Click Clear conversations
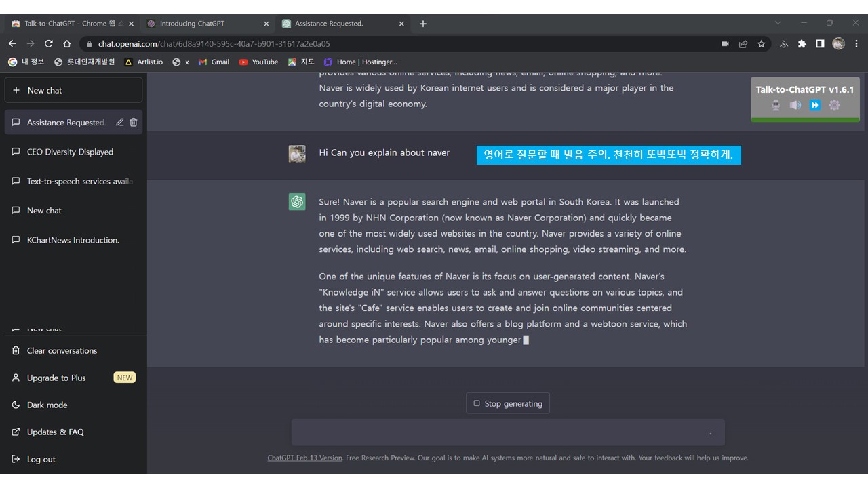 (73, 350)
